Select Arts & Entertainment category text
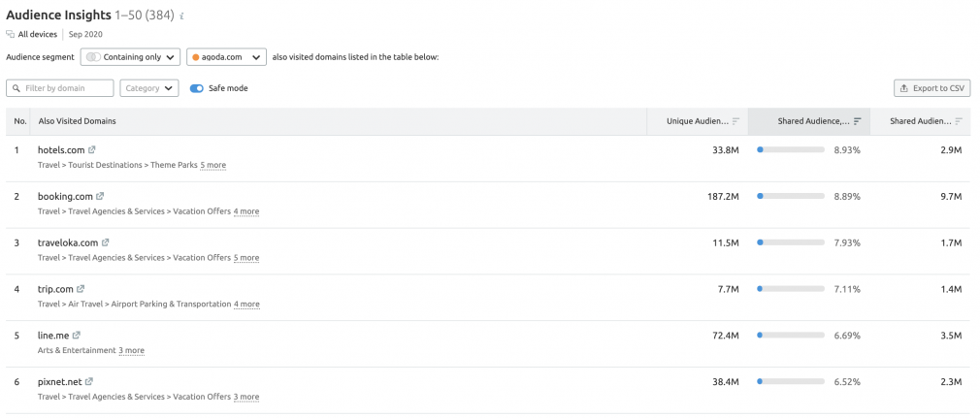This screenshot has height=418, width=980. (x=77, y=350)
